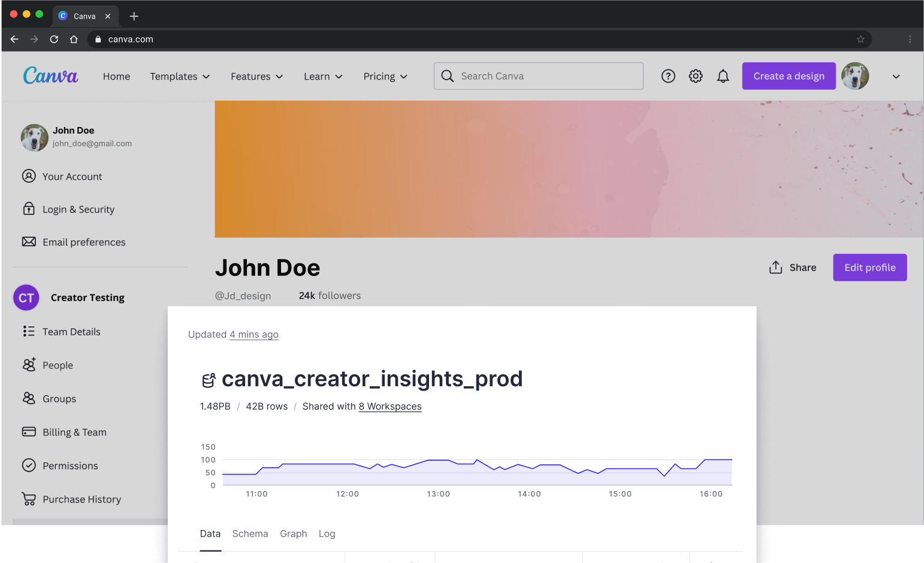Click the Share upload icon
This screenshot has width=924, height=563.
pos(775,268)
